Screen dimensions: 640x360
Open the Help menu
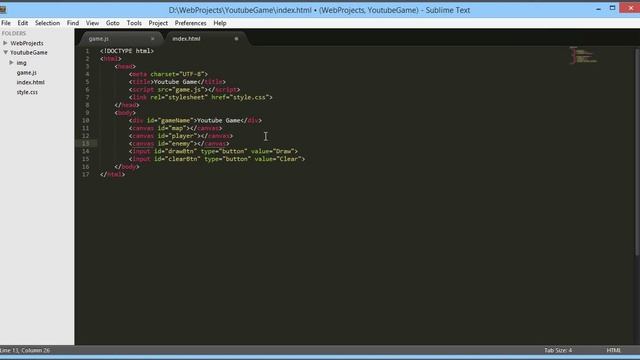pyautogui.click(x=220, y=23)
